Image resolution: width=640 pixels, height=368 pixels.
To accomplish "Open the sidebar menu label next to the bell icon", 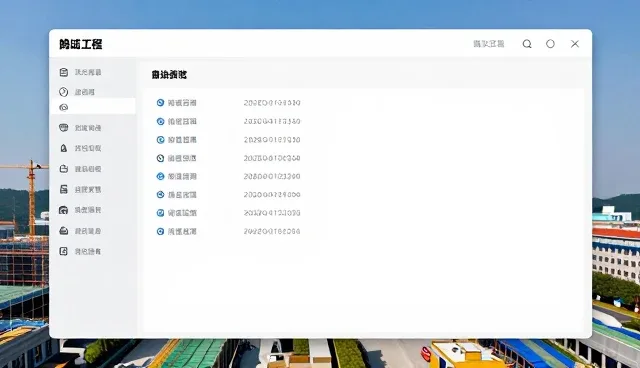I will (x=88, y=148).
